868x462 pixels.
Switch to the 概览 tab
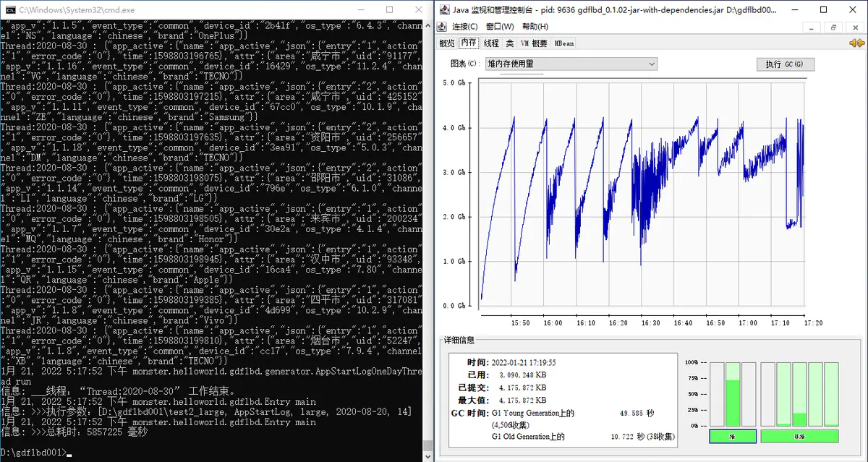click(447, 43)
